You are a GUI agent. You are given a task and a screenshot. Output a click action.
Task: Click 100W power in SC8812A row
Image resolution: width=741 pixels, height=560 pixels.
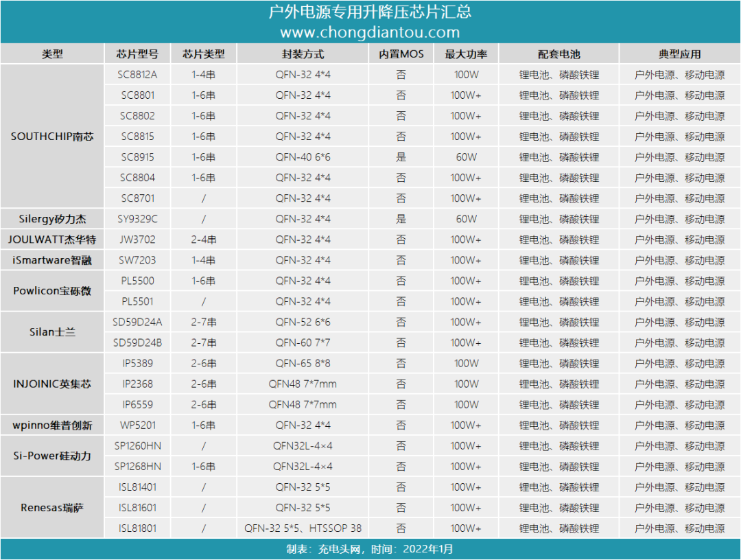[x=466, y=75]
